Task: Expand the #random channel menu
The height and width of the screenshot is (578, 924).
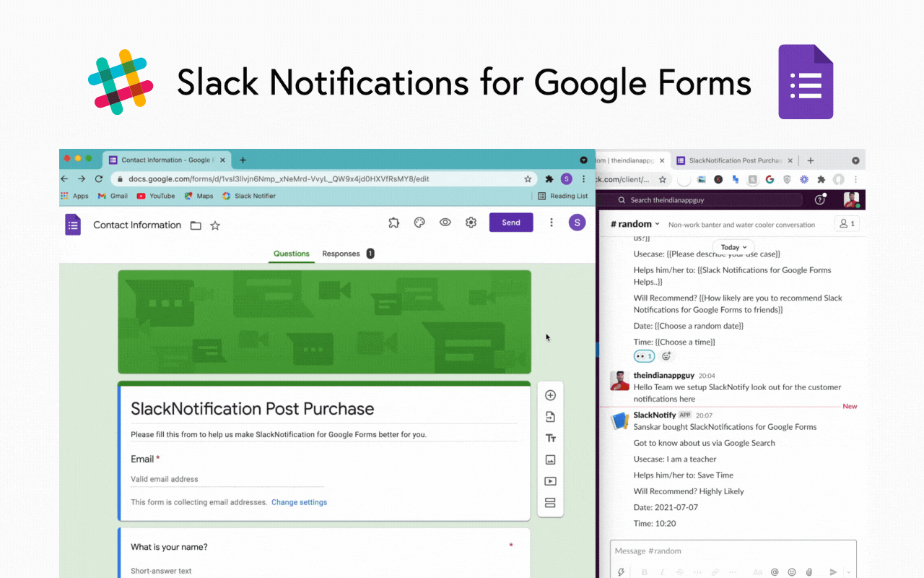Action: click(635, 224)
